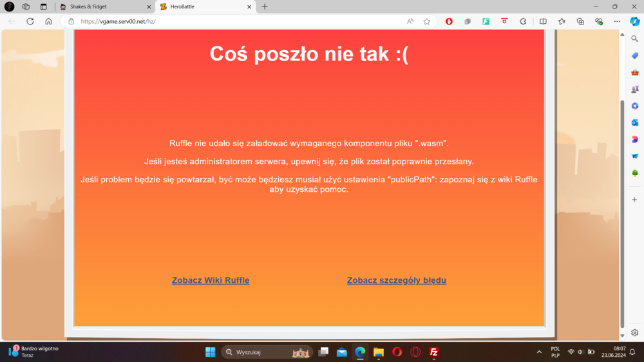
Task: Open the red Opera-style extension icon
Action: click(x=449, y=21)
